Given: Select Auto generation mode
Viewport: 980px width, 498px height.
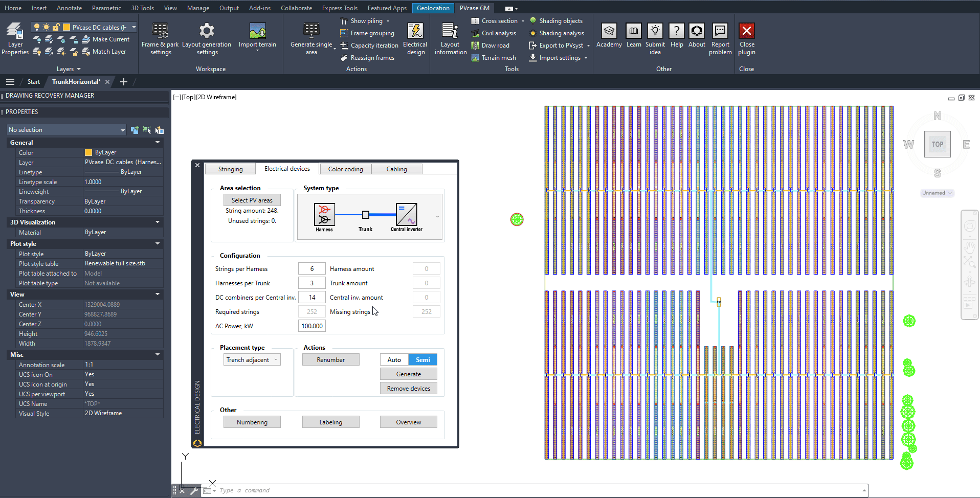Looking at the screenshot, I should pos(394,360).
